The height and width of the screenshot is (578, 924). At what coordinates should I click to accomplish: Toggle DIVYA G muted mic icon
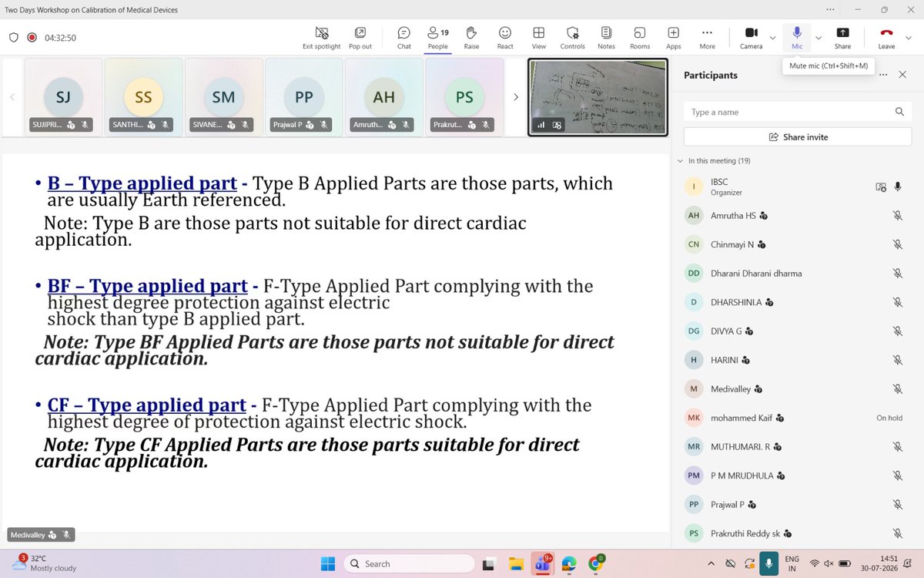[x=898, y=331]
